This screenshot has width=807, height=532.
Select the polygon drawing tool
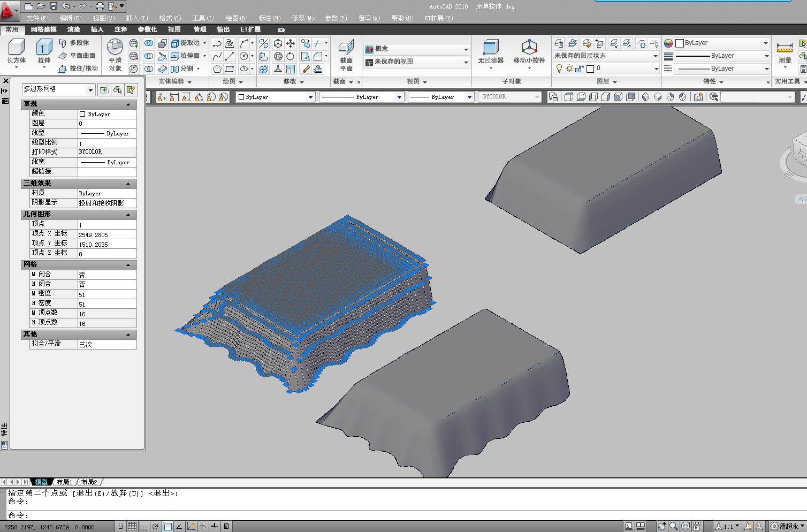pos(217,69)
